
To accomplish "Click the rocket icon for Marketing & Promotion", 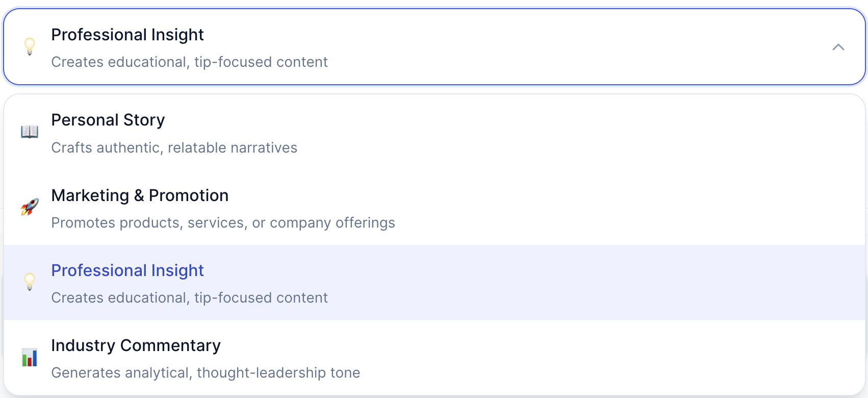I will coord(30,207).
